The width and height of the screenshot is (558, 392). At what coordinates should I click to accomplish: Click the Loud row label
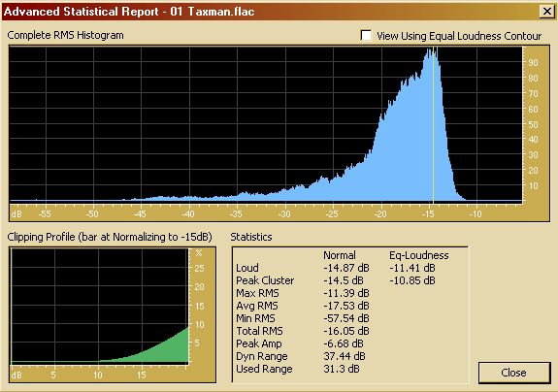point(247,268)
